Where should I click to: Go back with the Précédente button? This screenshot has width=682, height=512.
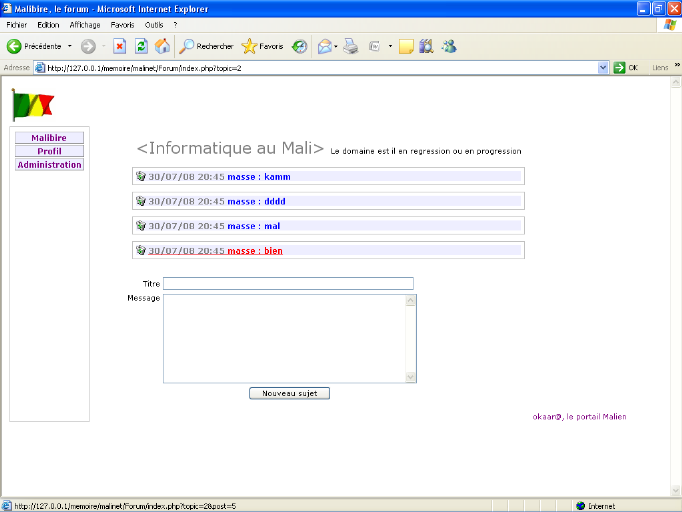tap(34, 46)
